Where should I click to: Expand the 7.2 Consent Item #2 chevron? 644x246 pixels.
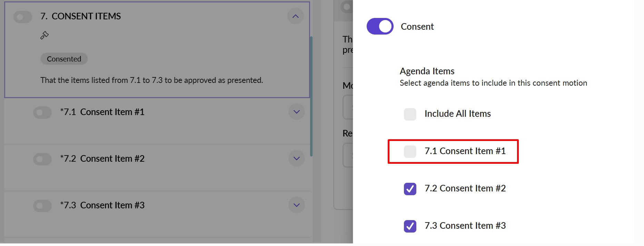pyautogui.click(x=296, y=159)
